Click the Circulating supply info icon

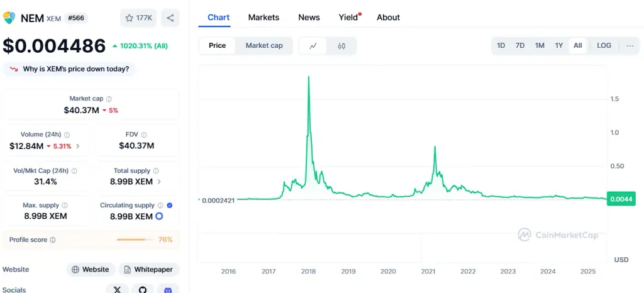click(160, 205)
